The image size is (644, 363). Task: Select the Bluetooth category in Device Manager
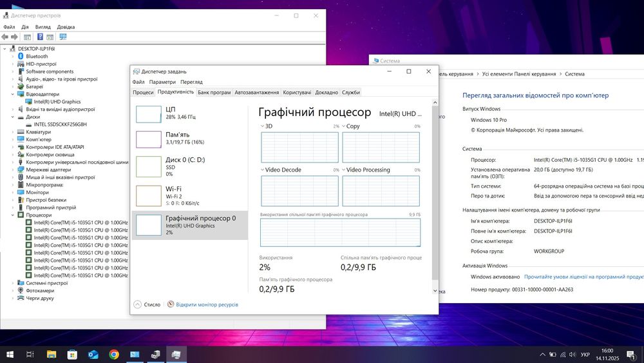37,56
